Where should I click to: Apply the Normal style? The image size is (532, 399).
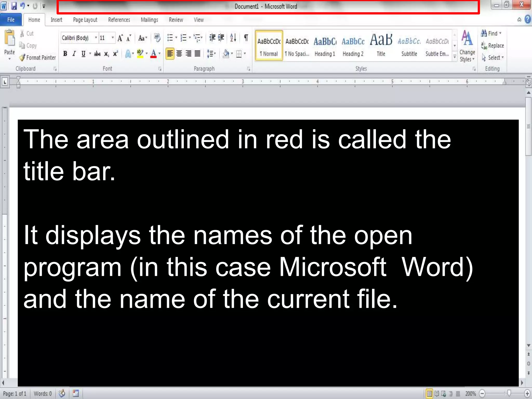point(269,46)
